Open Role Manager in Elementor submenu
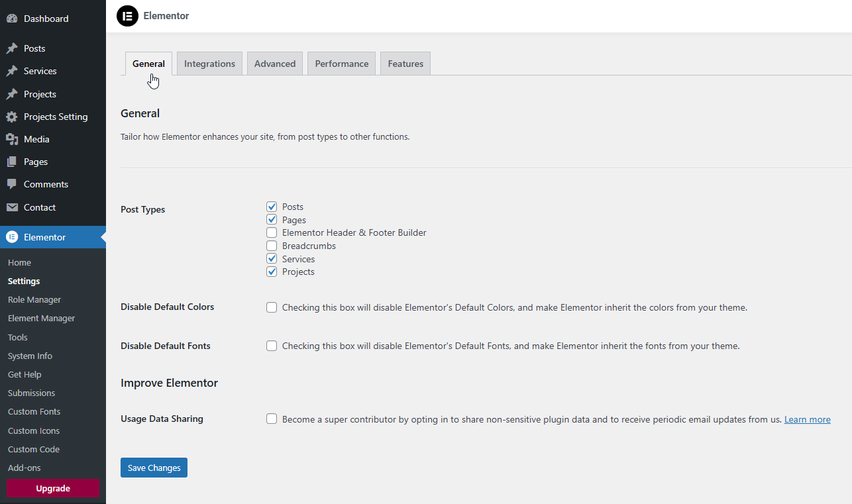The width and height of the screenshot is (852, 504). pos(34,299)
